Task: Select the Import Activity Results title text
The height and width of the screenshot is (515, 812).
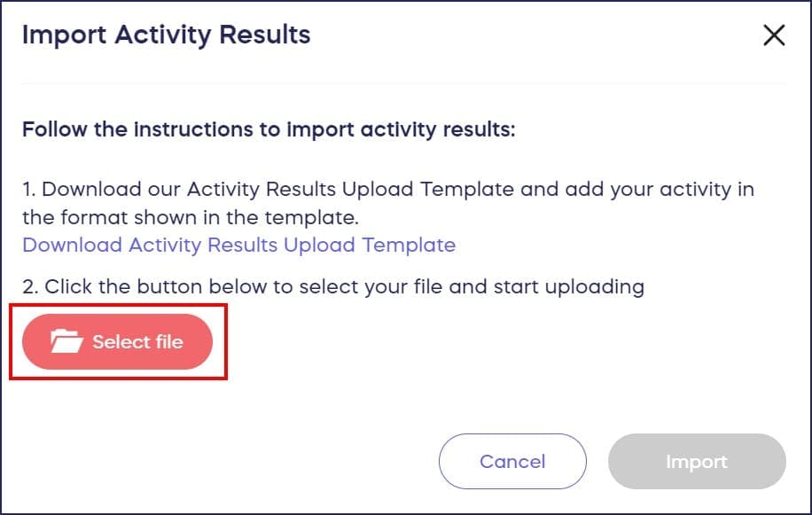Action: [x=167, y=35]
